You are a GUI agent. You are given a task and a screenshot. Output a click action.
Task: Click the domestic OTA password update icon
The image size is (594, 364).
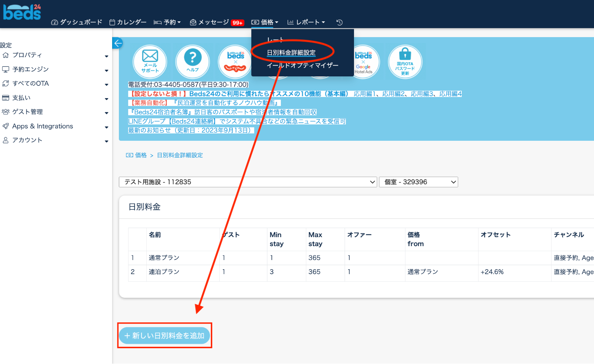click(x=405, y=62)
